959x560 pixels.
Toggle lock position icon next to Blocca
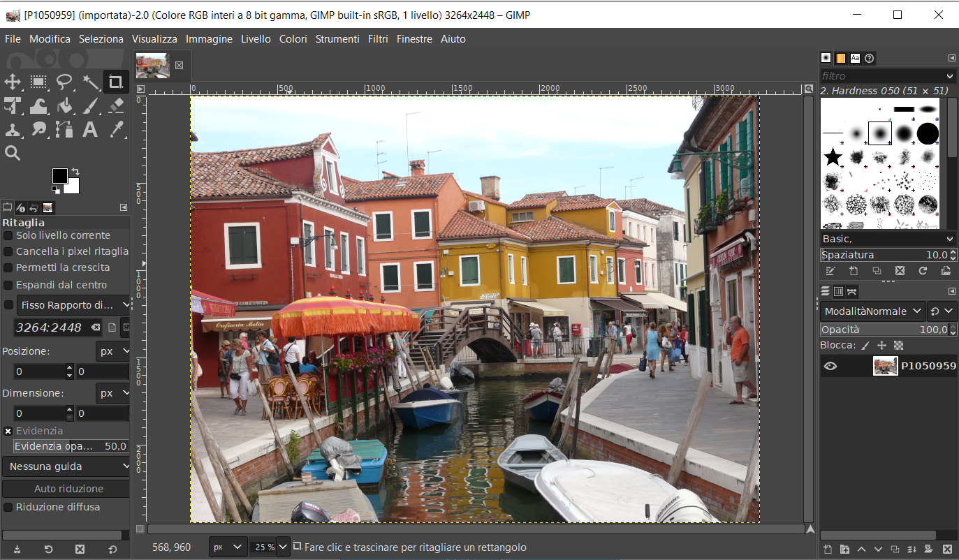[881, 346]
